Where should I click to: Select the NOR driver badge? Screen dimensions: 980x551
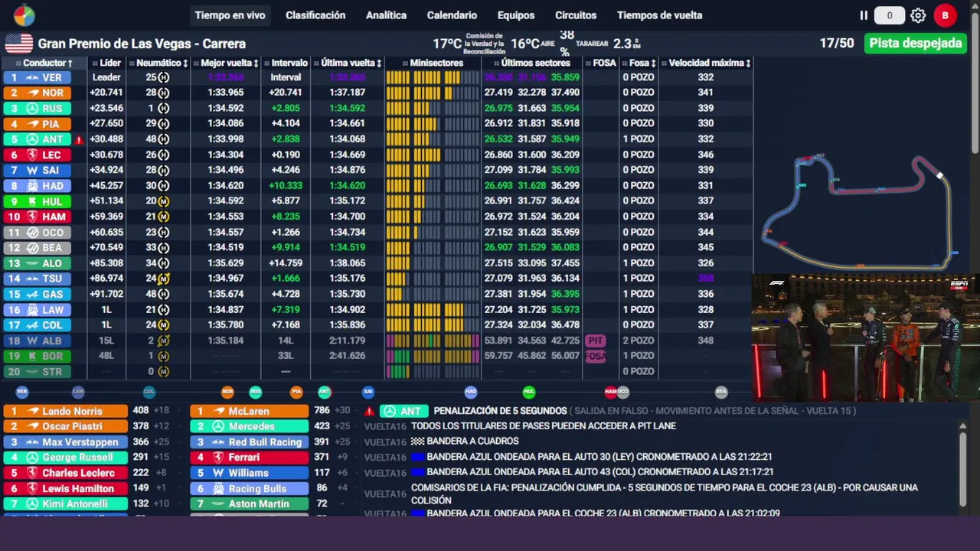tap(37, 93)
